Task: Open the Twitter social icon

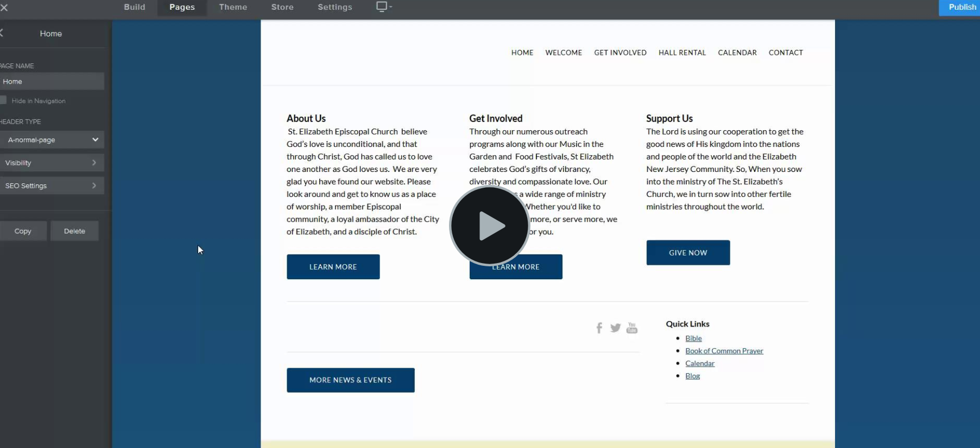Action: (615, 328)
